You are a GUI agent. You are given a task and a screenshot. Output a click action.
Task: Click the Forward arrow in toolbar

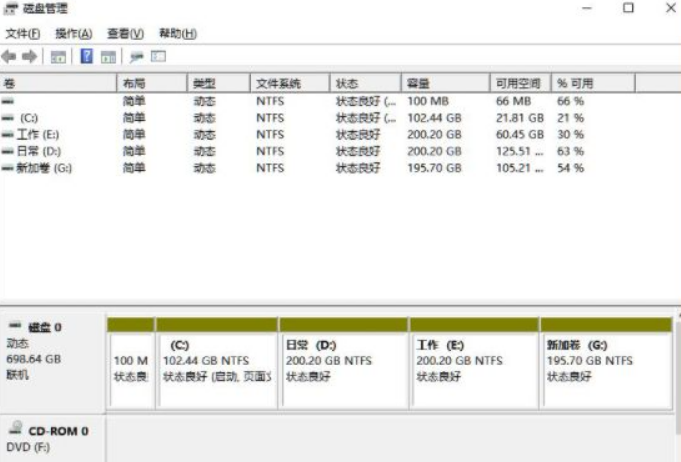click(29, 57)
